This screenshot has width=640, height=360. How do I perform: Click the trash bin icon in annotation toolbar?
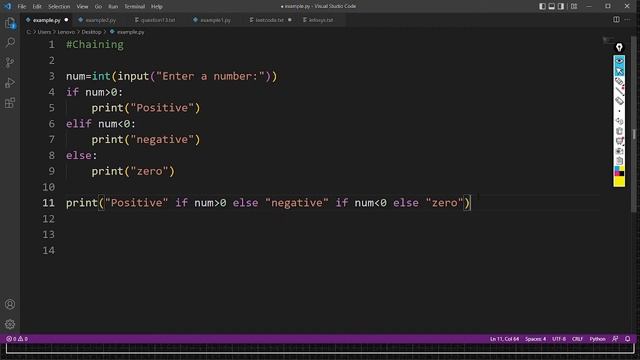click(619, 131)
